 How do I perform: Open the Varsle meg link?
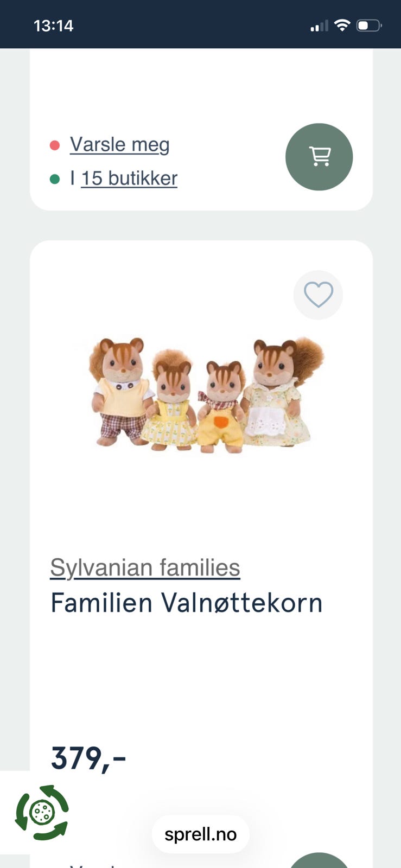coord(119,145)
